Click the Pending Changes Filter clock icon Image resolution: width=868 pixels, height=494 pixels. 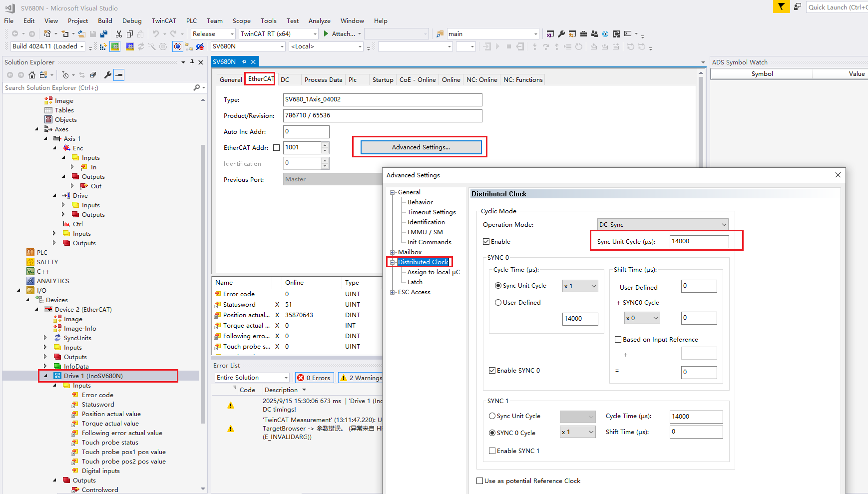[65, 75]
